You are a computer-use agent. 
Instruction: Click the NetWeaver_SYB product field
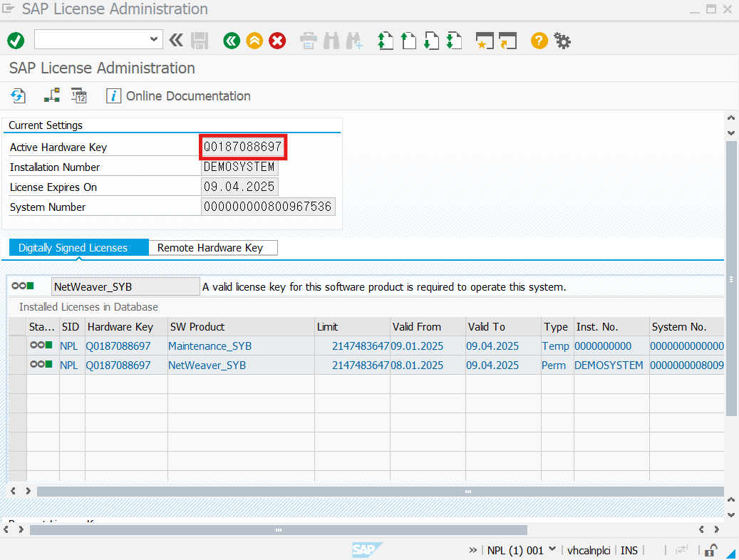point(125,286)
